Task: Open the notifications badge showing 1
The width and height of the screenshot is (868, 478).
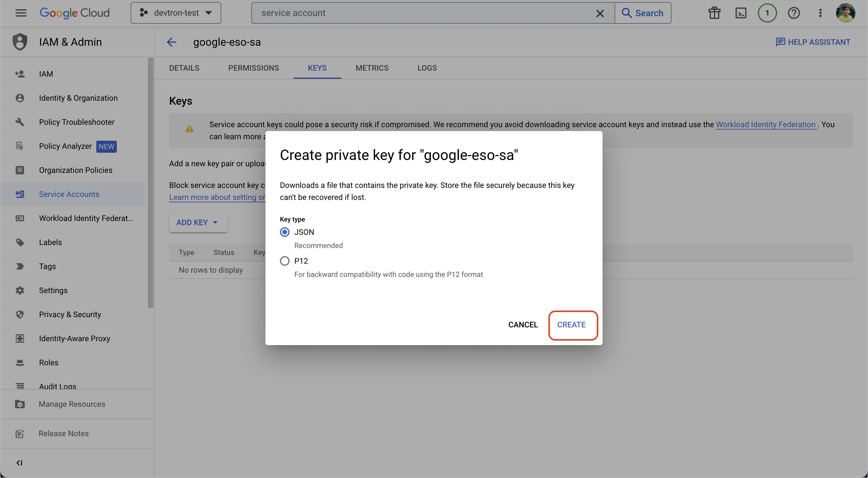Action: tap(767, 13)
